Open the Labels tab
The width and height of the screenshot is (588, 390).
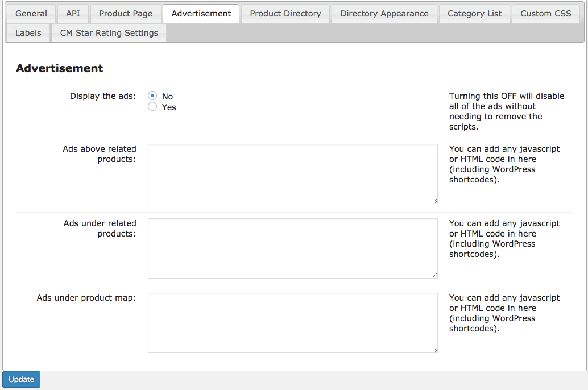pyautogui.click(x=28, y=33)
